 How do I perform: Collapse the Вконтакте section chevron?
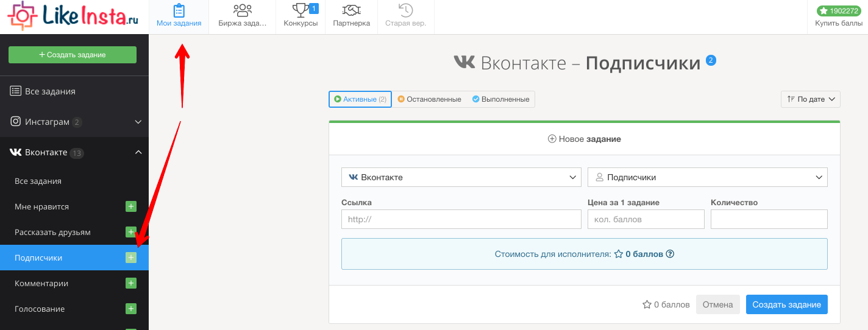138,152
